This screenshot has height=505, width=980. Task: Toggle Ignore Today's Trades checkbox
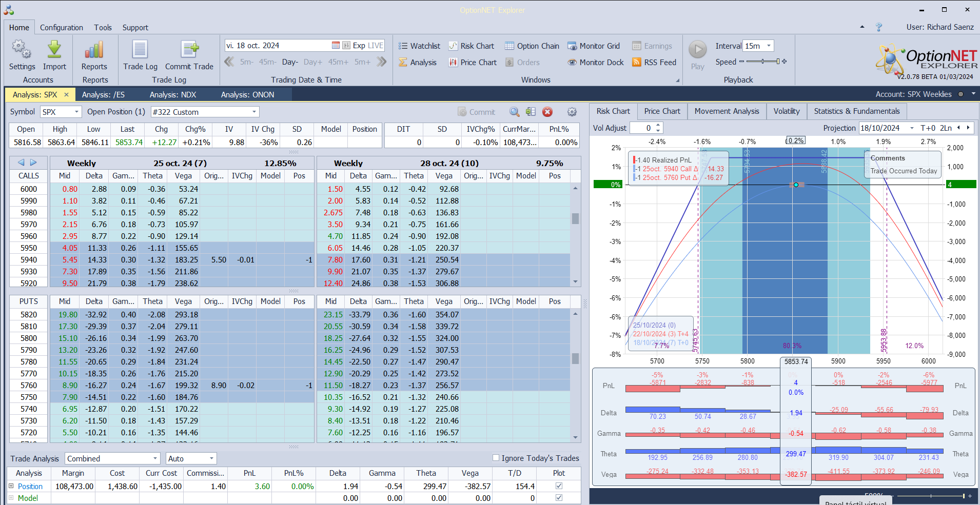496,458
